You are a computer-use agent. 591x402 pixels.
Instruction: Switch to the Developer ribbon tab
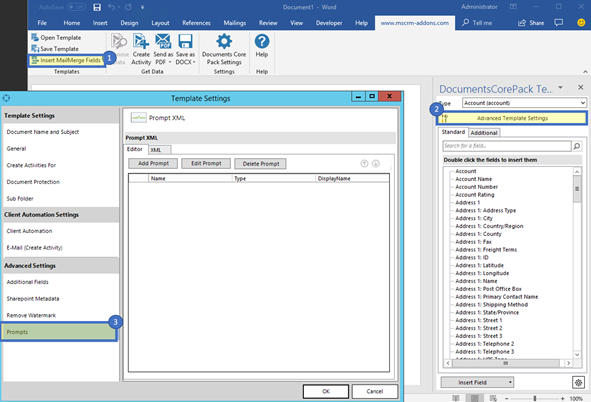[x=329, y=23]
